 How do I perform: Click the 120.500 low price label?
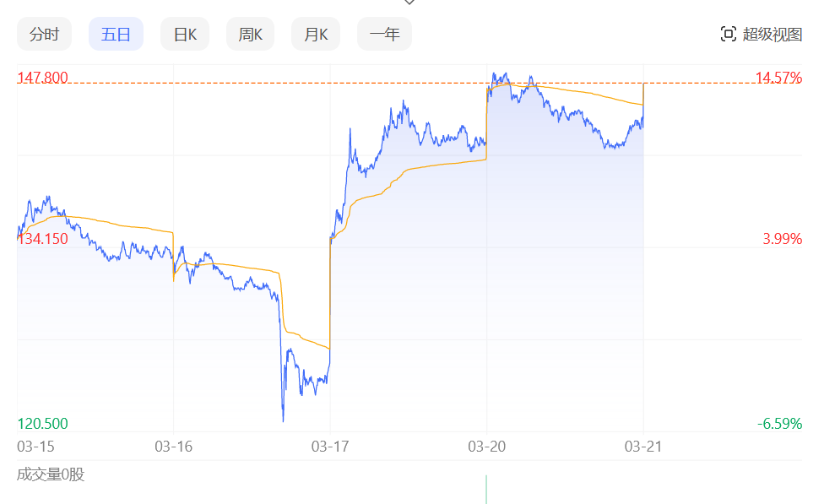(x=42, y=424)
